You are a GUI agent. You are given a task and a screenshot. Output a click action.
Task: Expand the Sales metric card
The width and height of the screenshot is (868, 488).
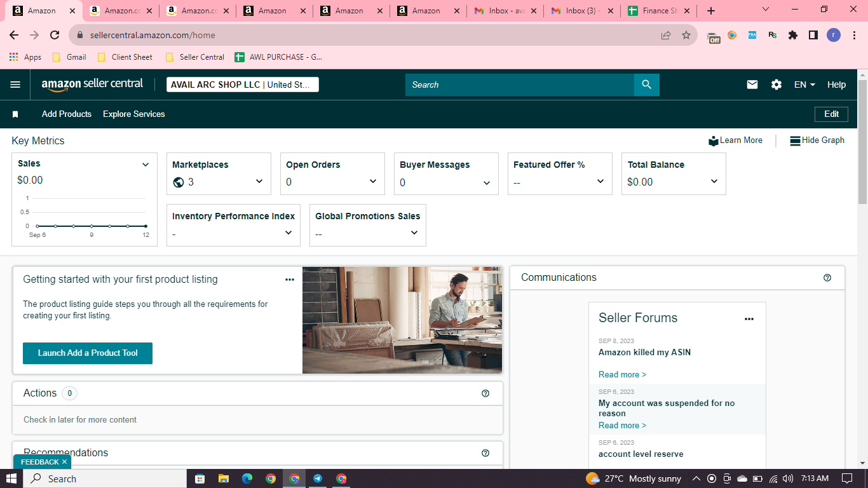click(x=146, y=165)
